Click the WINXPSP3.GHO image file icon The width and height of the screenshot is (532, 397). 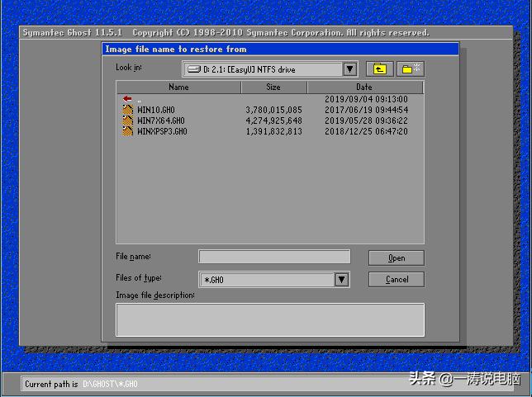(127, 131)
